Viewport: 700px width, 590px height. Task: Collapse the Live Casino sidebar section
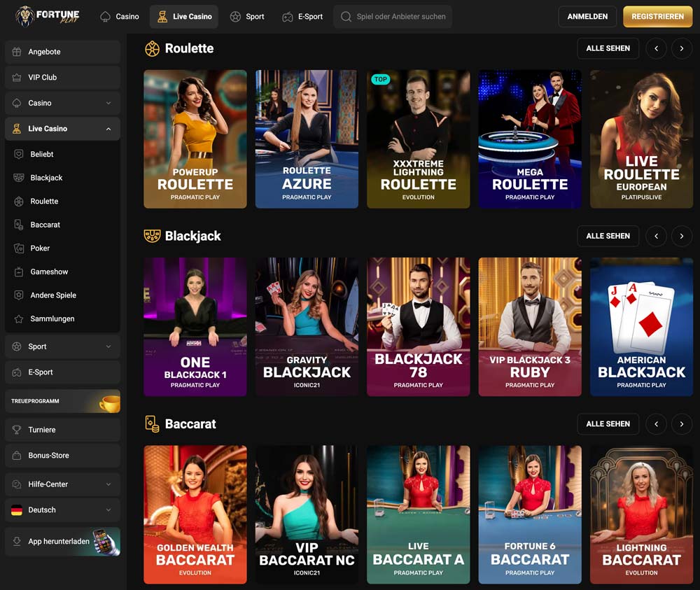[108, 129]
